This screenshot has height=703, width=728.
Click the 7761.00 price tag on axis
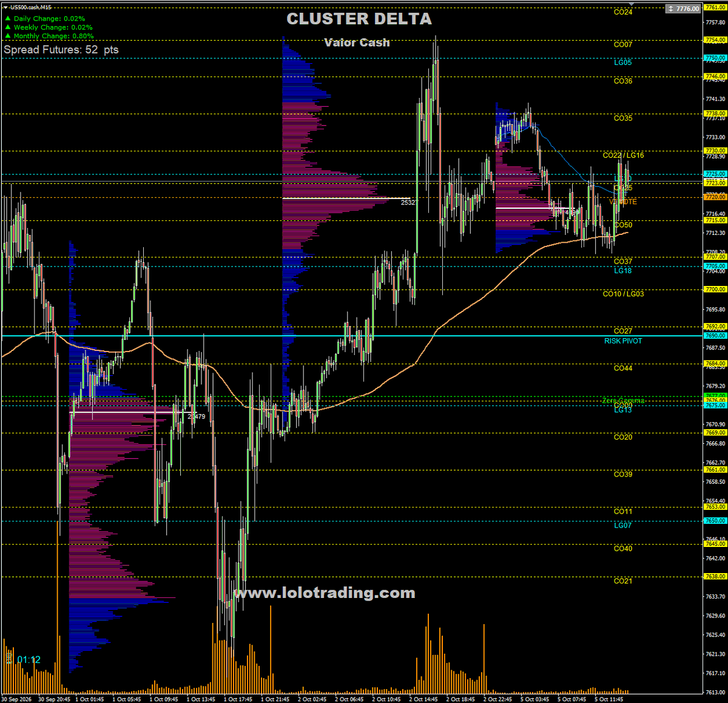pyautogui.click(x=715, y=7)
